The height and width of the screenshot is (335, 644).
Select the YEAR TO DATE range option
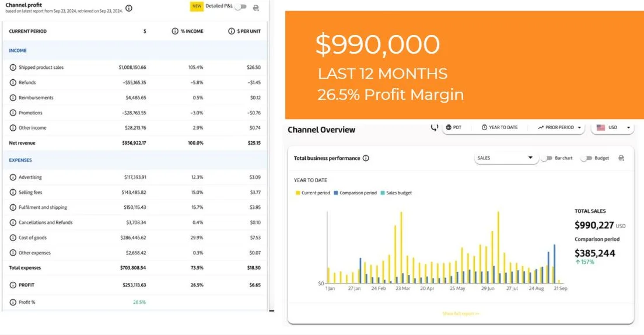pyautogui.click(x=500, y=127)
